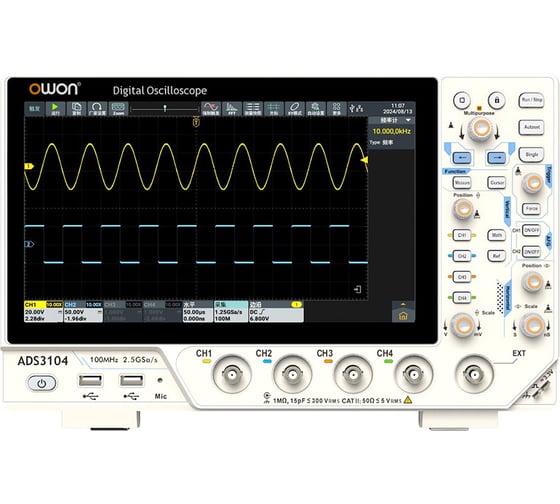Tap the yellow trigger level arrow
Screen dimensions: 560x504
364,160
